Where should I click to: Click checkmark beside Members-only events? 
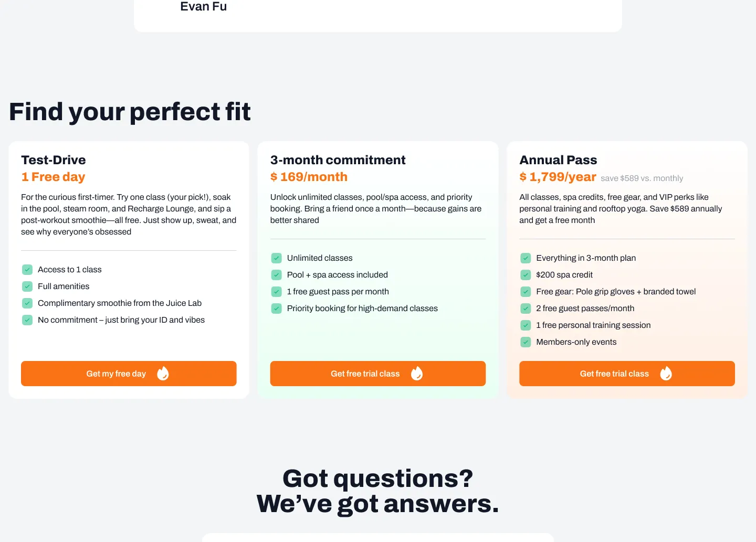coord(526,342)
